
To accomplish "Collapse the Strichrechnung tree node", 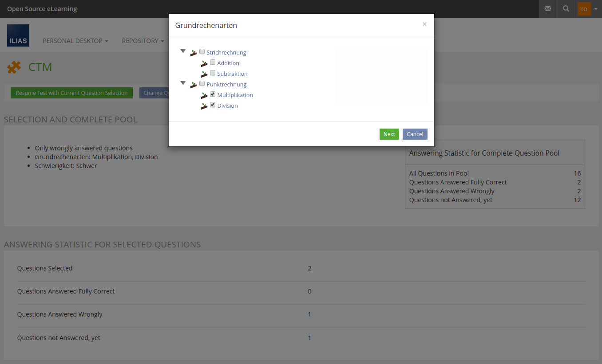I will coord(183,51).
